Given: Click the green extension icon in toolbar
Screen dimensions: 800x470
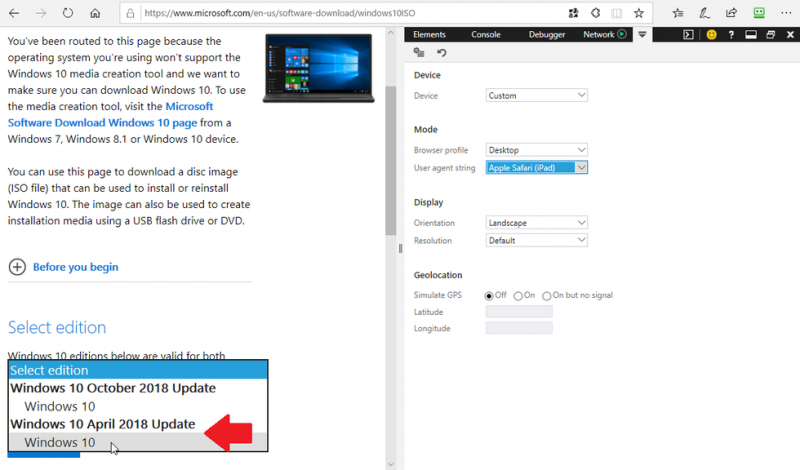Looking at the screenshot, I should [x=759, y=13].
